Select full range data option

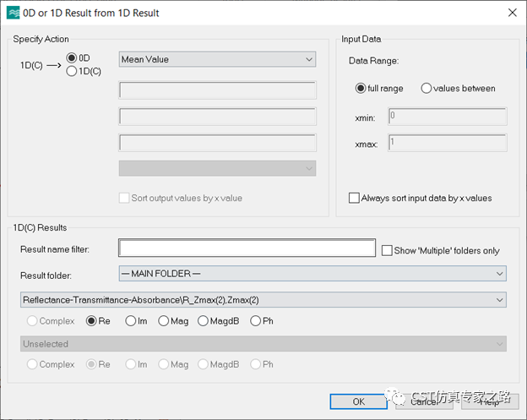(361, 88)
